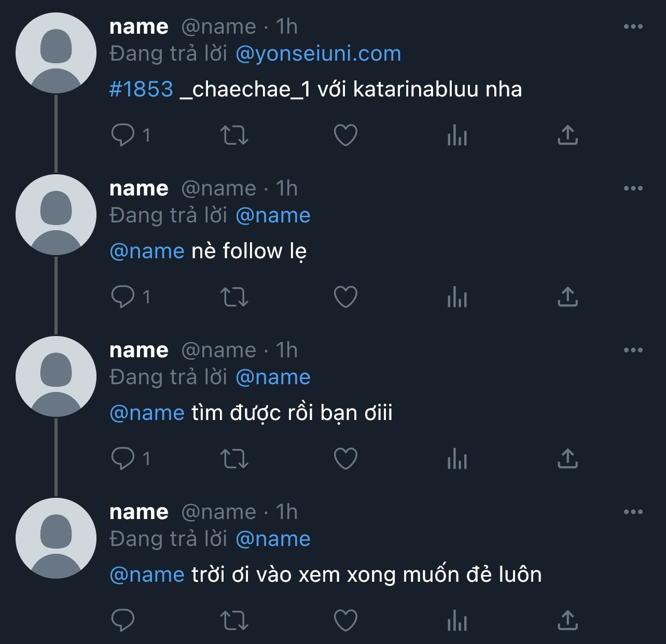Open more options on 'tìm được rồi' tweet
This screenshot has width=666, height=644.
[x=633, y=350]
